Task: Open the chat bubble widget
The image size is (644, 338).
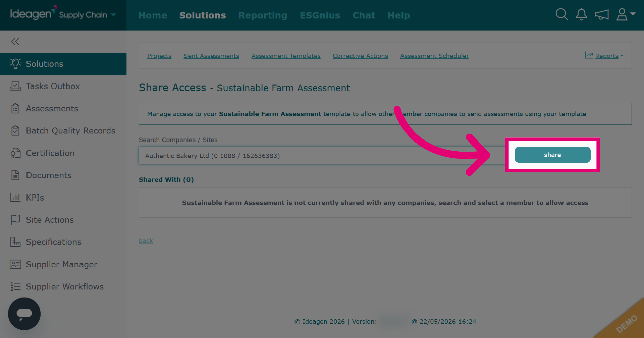Action: [x=24, y=314]
